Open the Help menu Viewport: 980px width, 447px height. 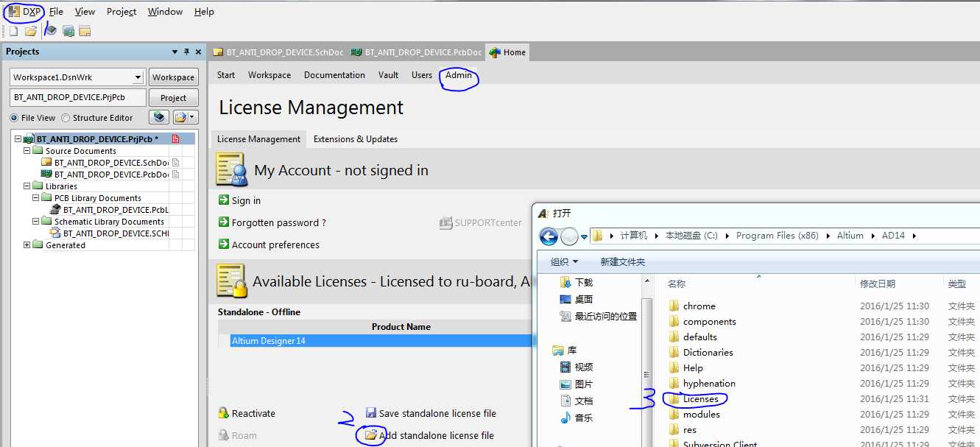point(204,12)
